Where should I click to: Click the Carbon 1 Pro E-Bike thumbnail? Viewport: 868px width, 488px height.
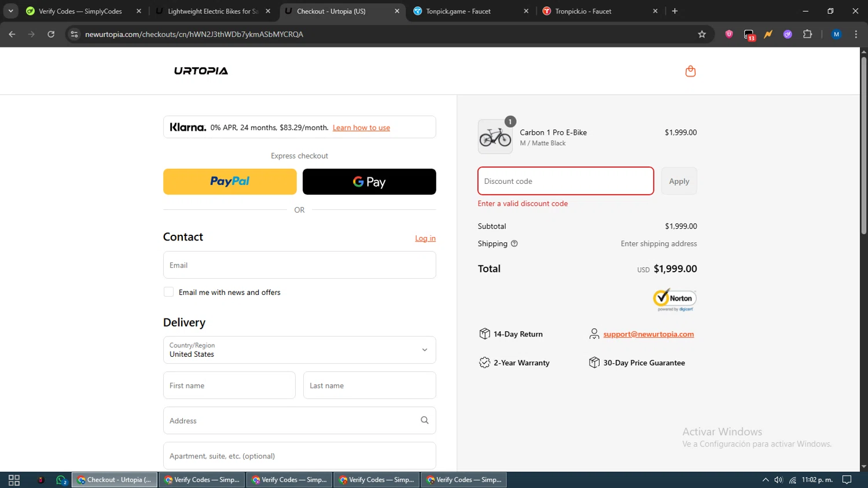pyautogui.click(x=495, y=136)
